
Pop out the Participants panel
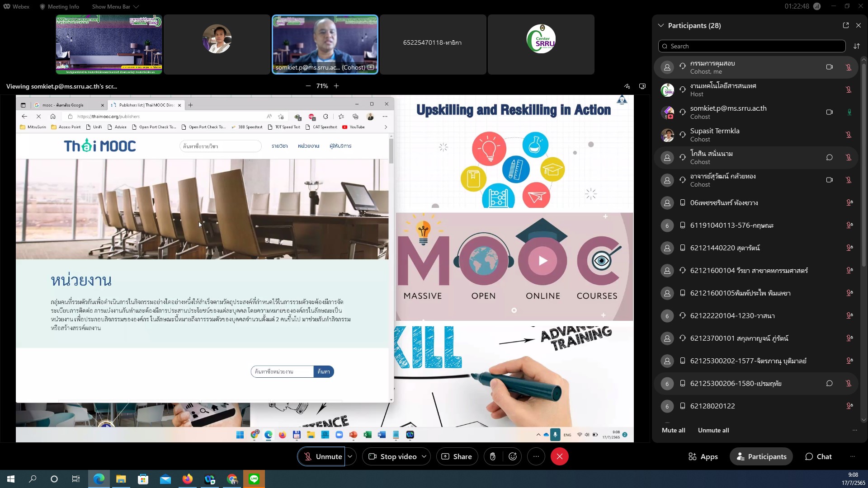(x=846, y=25)
